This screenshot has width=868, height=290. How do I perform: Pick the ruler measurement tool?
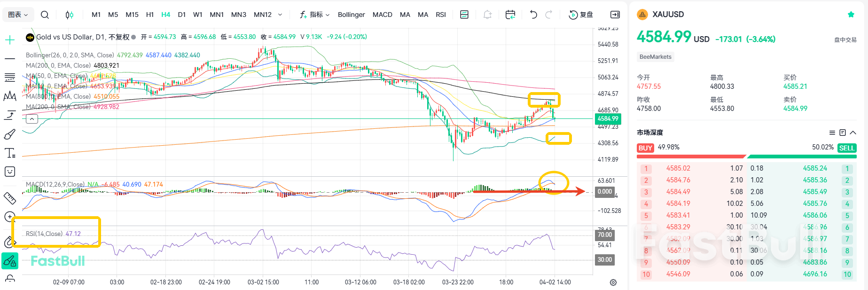tap(10, 198)
